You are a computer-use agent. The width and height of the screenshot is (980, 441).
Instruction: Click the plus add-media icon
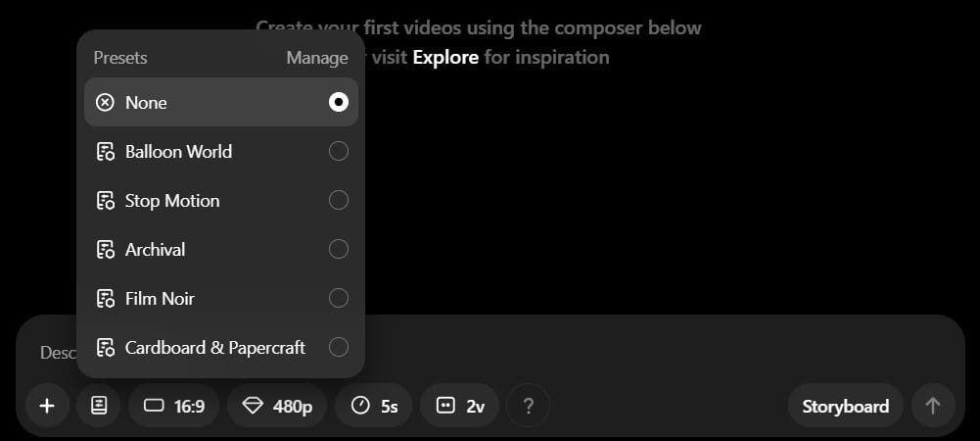[47, 406]
